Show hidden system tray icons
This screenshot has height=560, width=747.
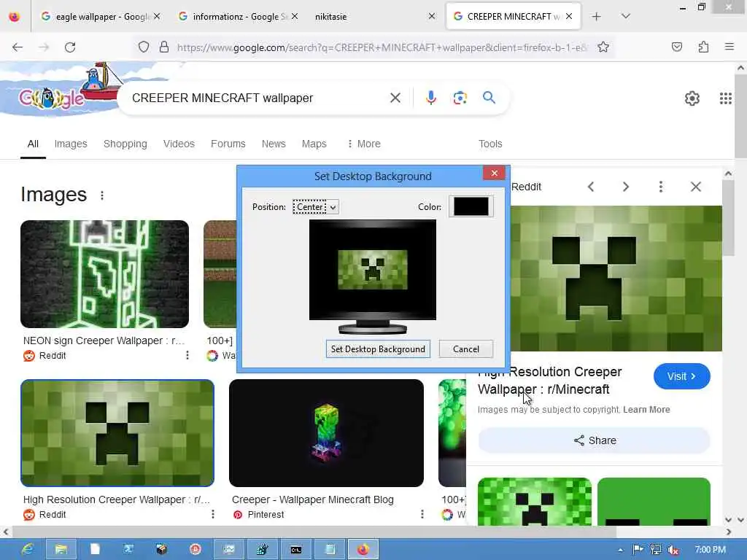click(620, 550)
